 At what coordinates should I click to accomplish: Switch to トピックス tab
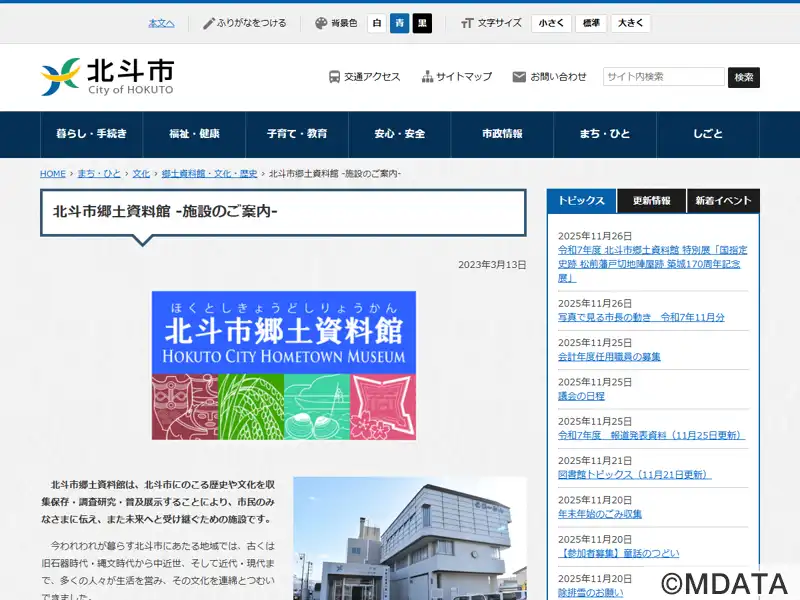pyautogui.click(x=582, y=201)
